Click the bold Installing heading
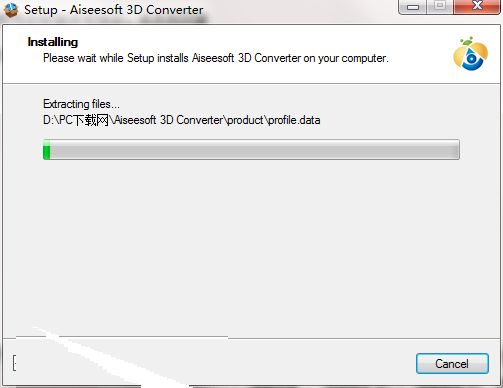Viewport: 503px width, 388px height. (x=53, y=42)
